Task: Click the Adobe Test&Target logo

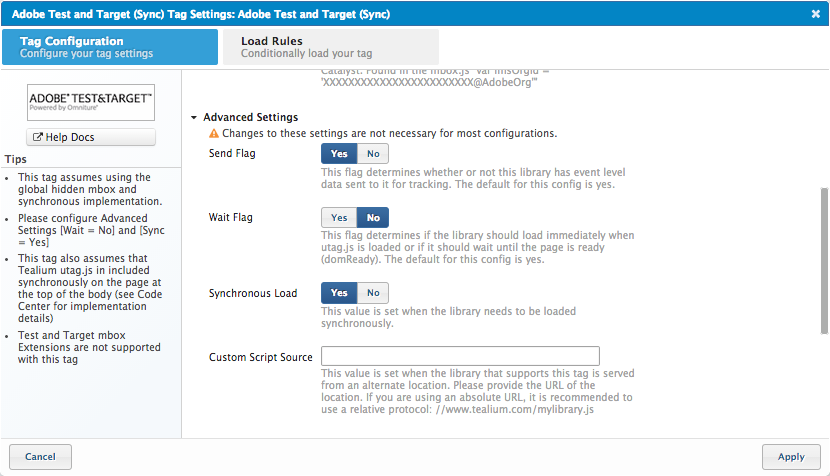Action: (x=91, y=101)
